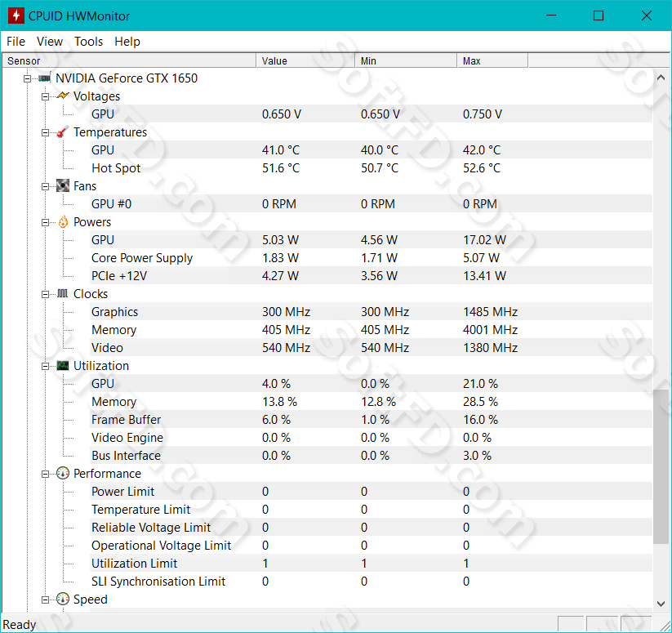
Task: Click the scroll down arrow
Action: (661, 604)
